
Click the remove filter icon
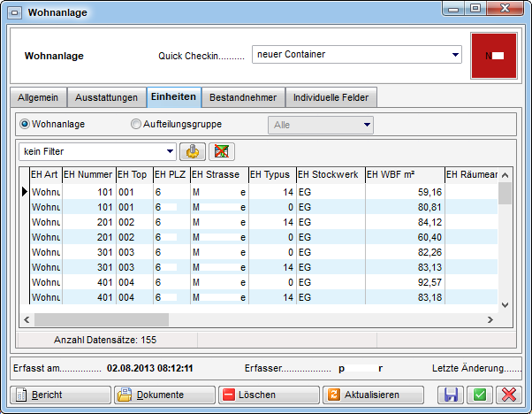pyautogui.click(x=222, y=151)
